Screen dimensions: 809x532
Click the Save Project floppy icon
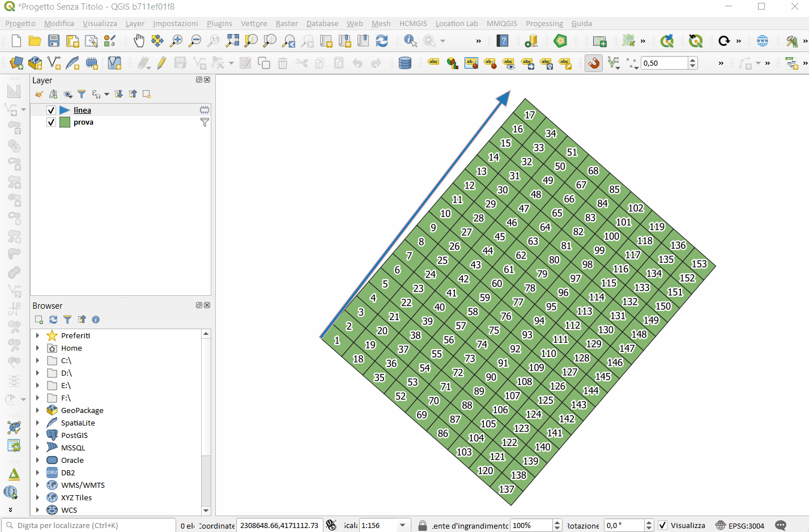54,41
